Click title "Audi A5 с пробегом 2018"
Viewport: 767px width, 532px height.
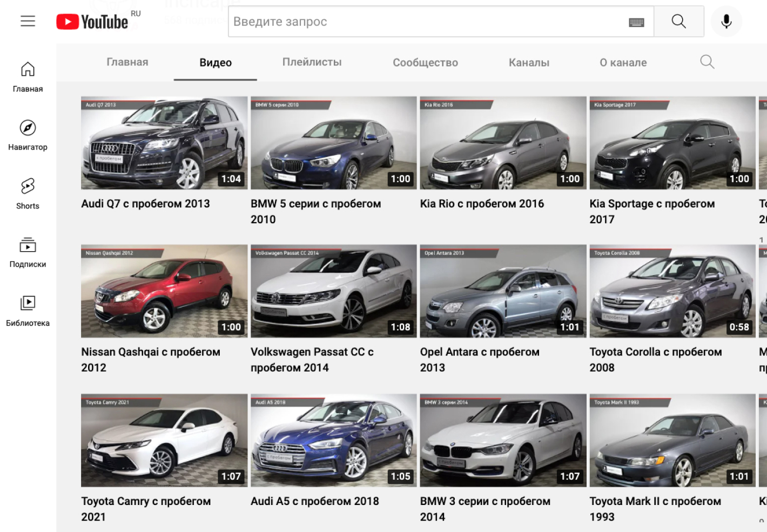(315, 501)
